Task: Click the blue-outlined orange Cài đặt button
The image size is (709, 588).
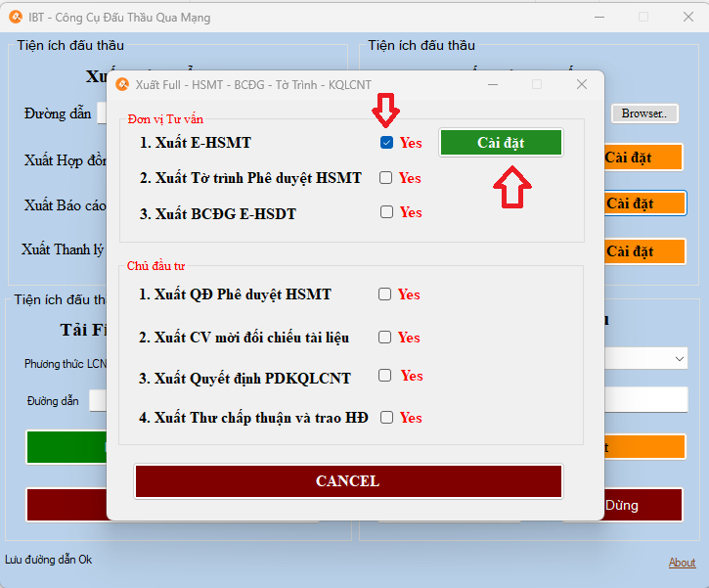Action: pos(643,204)
